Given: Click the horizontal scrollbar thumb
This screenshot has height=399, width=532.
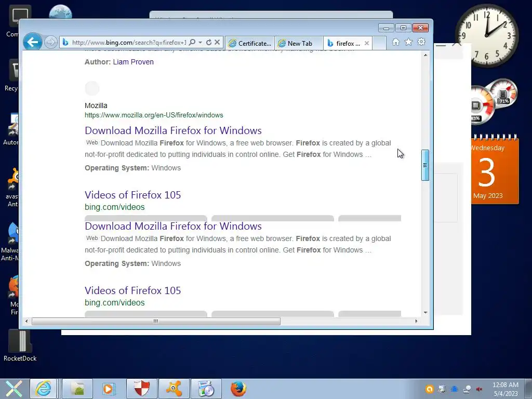Looking at the screenshot, I should click(156, 321).
